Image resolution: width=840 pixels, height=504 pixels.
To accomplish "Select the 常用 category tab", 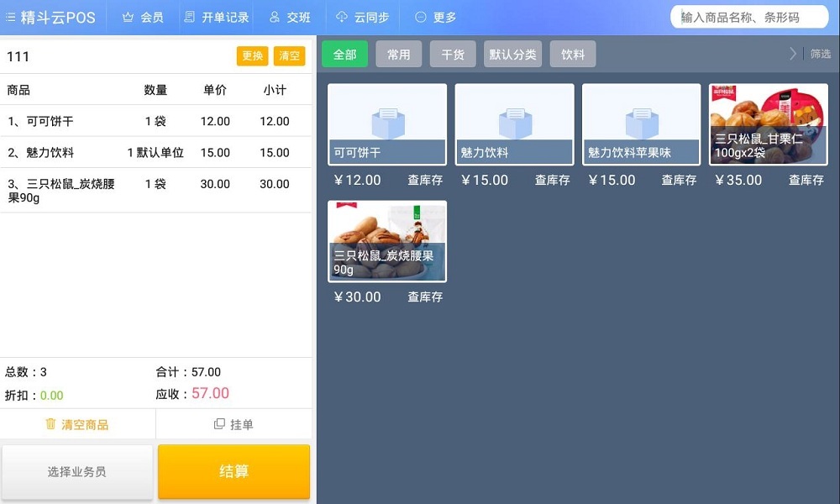I will pos(398,54).
